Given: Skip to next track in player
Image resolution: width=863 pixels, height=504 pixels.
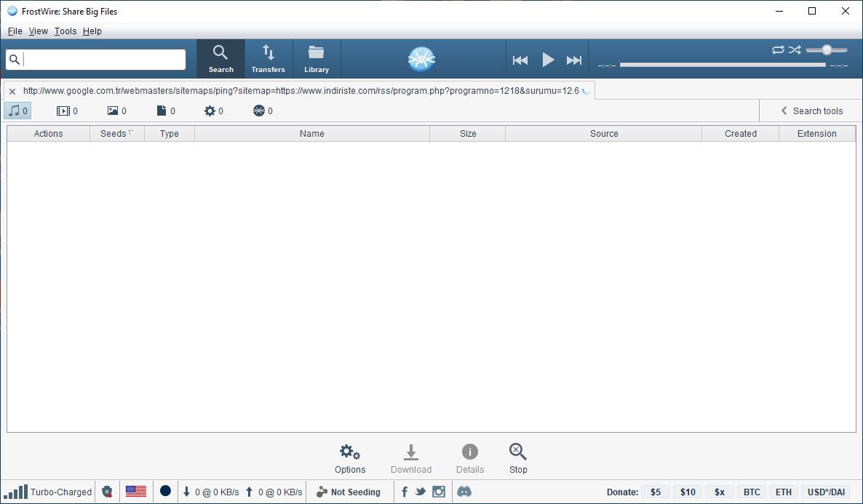Looking at the screenshot, I should [x=574, y=60].
